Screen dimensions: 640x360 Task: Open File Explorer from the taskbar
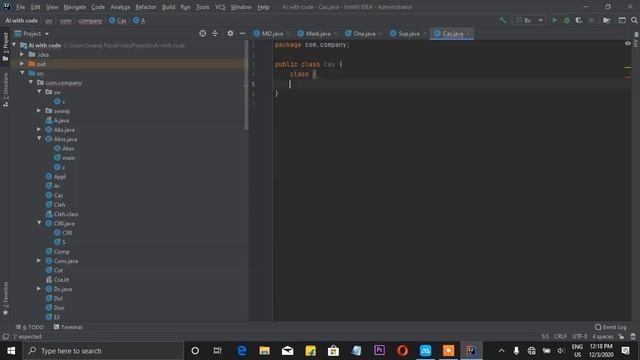coord(264,351)
